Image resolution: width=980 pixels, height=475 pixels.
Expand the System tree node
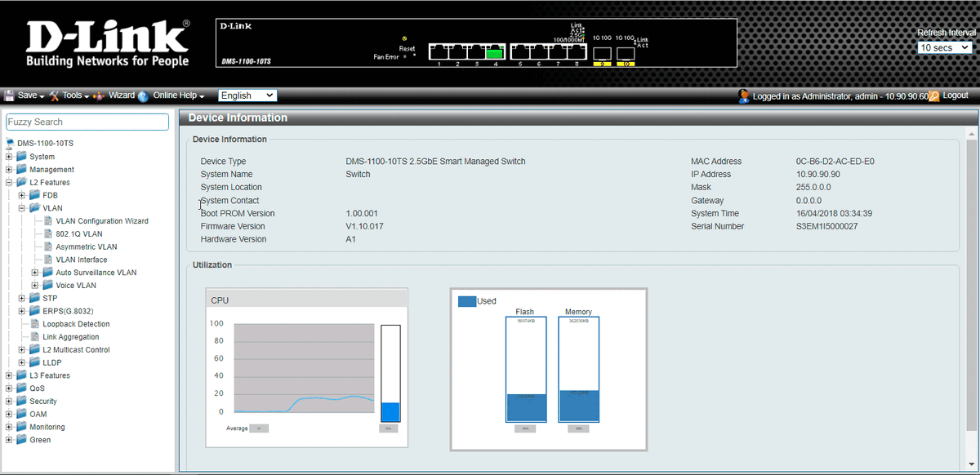pos(9,157)
